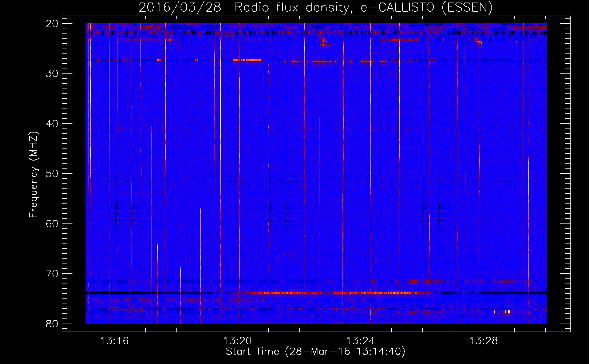This screenshot has width=589, height=364.
Task: Click the 13:24 time tick label
Action: click(x=361, y=341)
